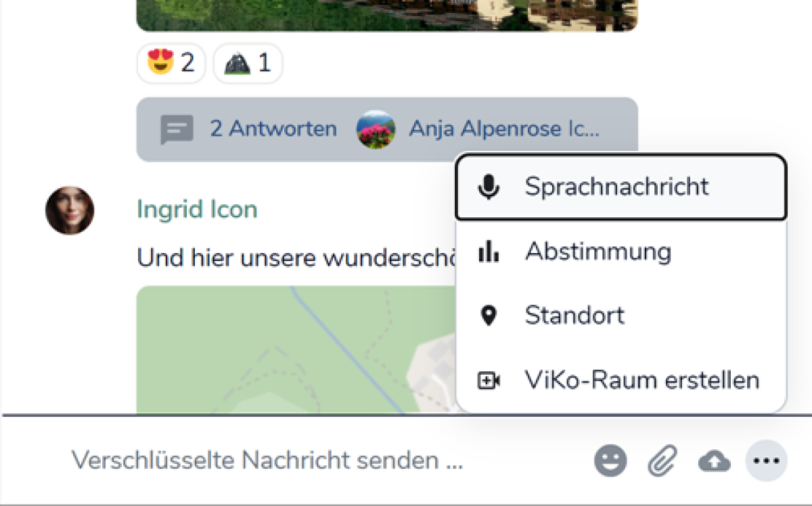Click the video camera icon for ViKo-Raum
Screen dimensions: 812x506
pyautogui.click(x=488, y=381)
